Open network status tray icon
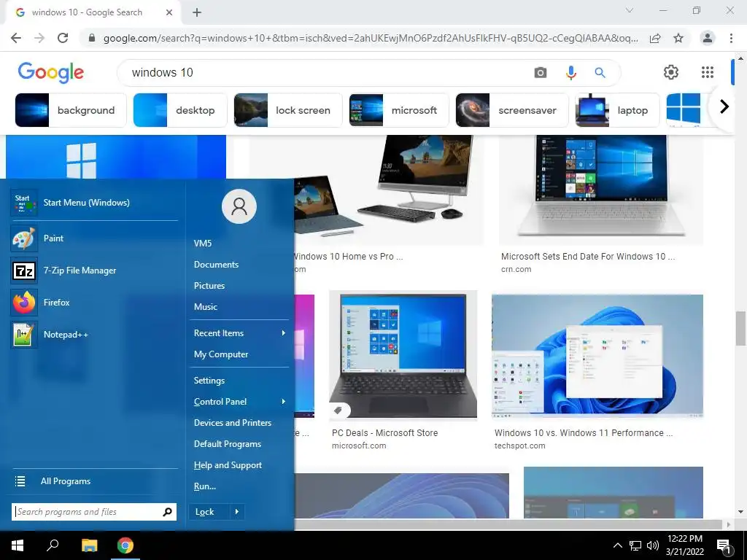The image size is (747, 560). (x=635, y=545)
